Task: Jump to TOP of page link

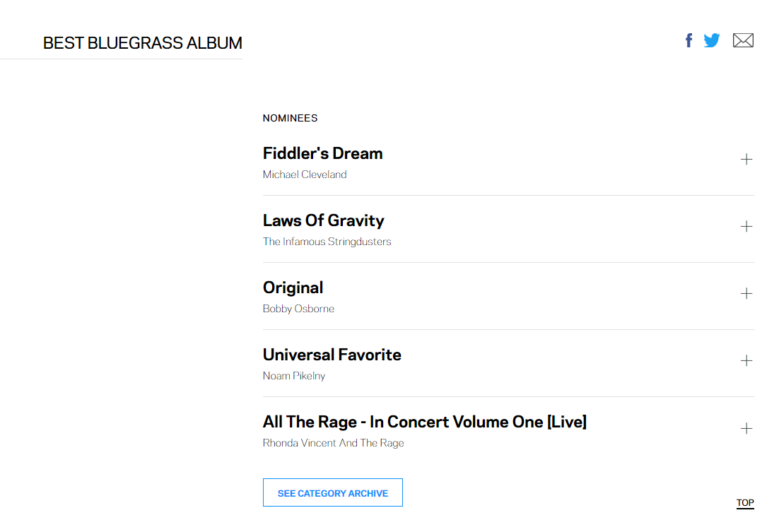Action: [745, 503]
